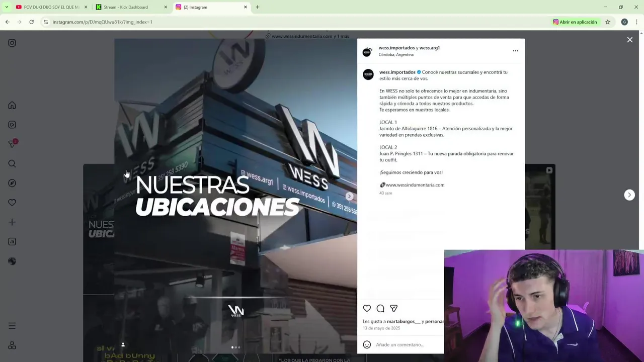Open a new browser tab
The height and width of the screenshot is (362, 644).
click(258, 7)
